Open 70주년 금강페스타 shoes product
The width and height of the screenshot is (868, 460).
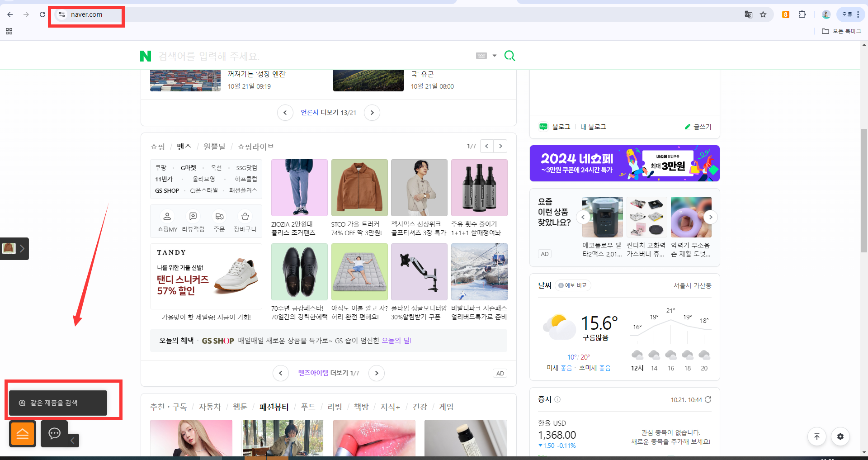(x=299, y=271)
